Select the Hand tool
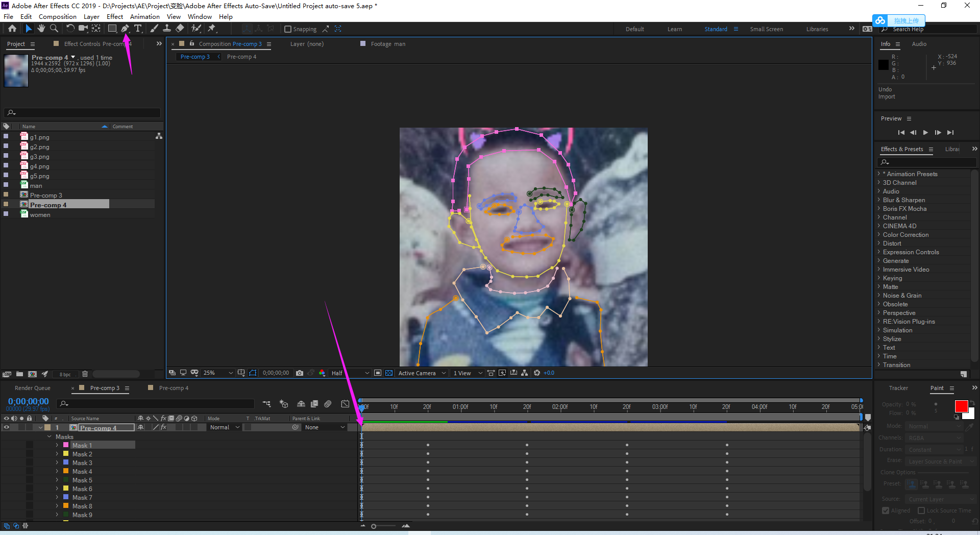Viewport: 980px width, 535px height. tap(41, 29)
